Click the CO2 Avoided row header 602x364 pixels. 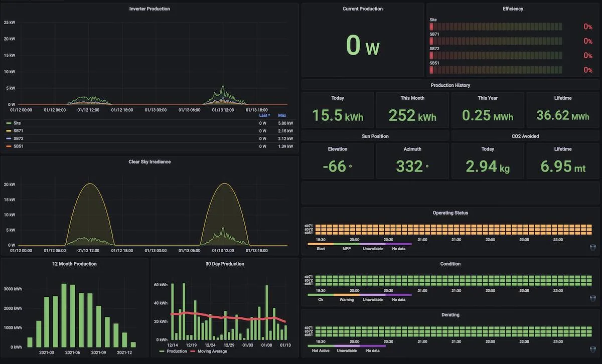tap(525, 136)
